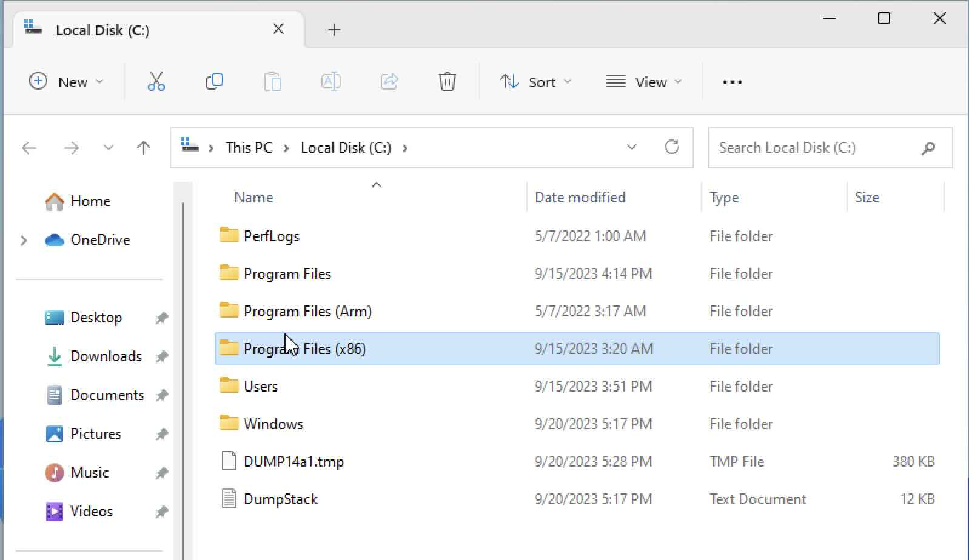The width and height of the screenshot is (969, 560).
Task: Click the Rename icon in toolbar
Action: click(x=330, y=81)
